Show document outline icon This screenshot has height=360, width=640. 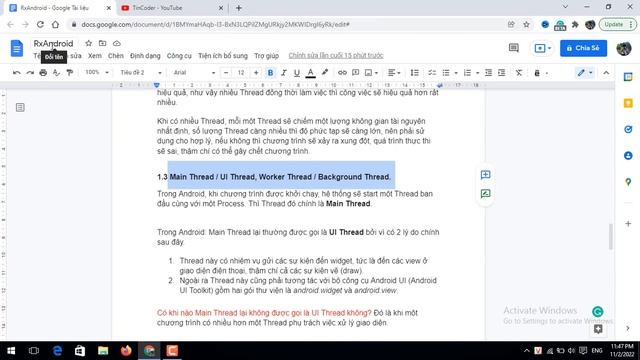pos(20,107)
